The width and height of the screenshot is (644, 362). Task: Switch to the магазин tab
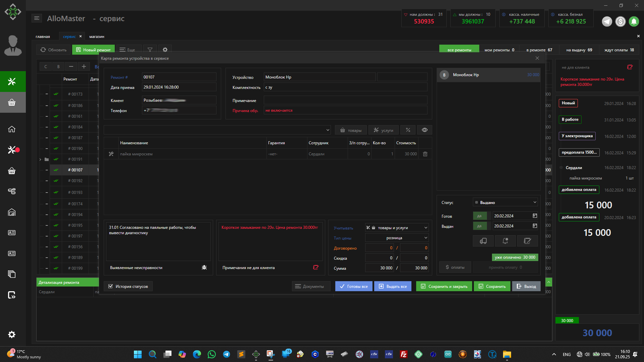coord(97,37)
